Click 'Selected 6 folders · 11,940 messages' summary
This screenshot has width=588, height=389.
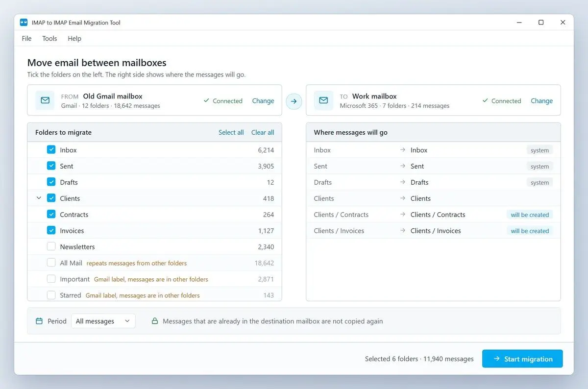(x=419, y=359)
